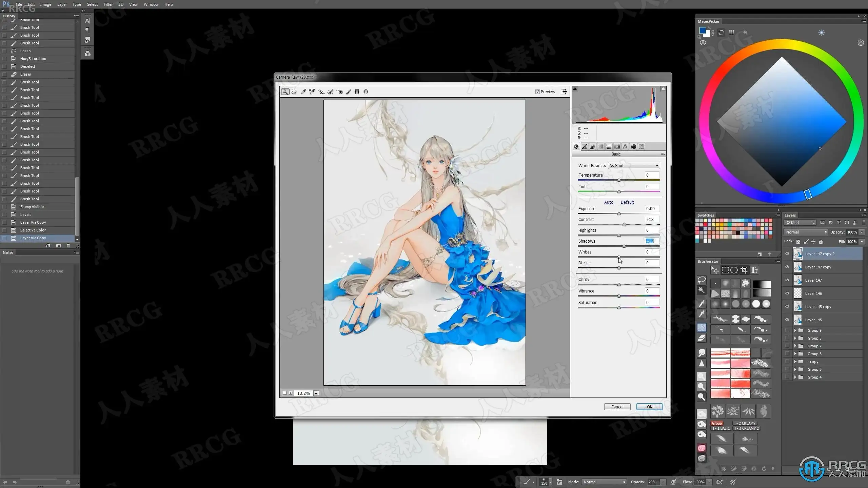
Task: Open the Split Toning tab
Action: click(609, 147)
